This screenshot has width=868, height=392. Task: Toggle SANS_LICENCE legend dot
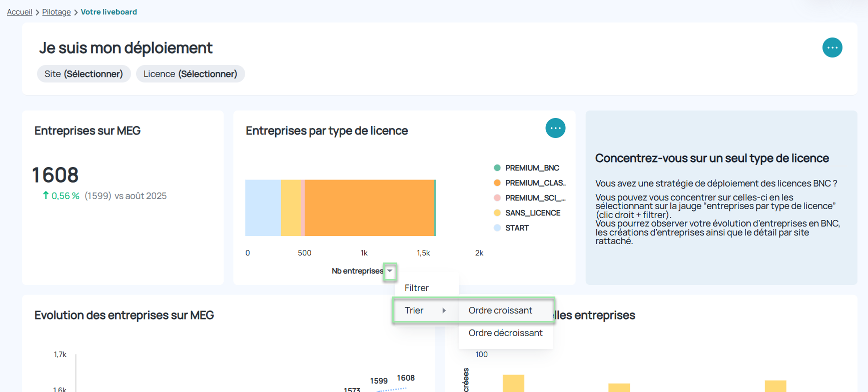coord(497,213)
